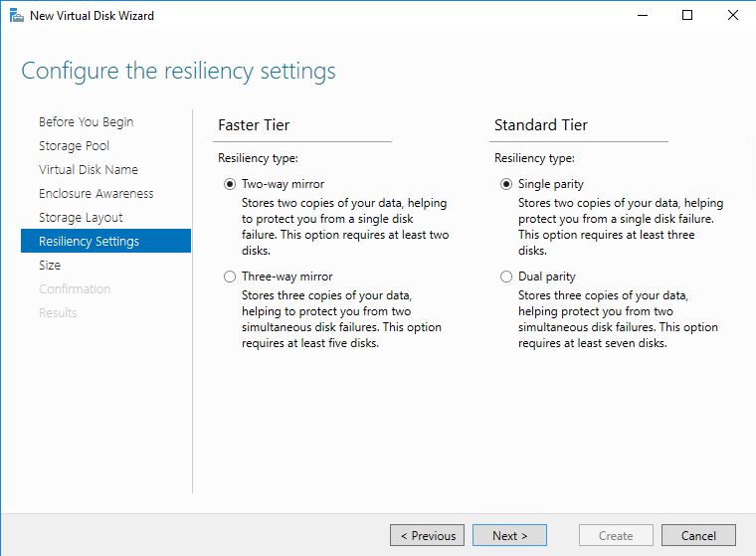Click the Cancel button
Viewport: 756px width, 556px height.
[698, 536]
